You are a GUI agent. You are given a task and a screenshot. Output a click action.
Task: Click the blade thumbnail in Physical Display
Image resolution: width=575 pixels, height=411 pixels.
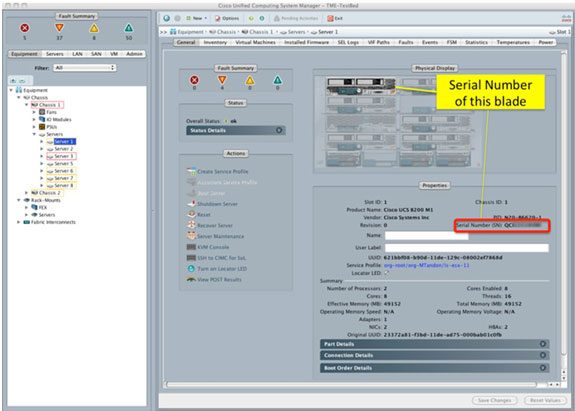coord(361,87)
